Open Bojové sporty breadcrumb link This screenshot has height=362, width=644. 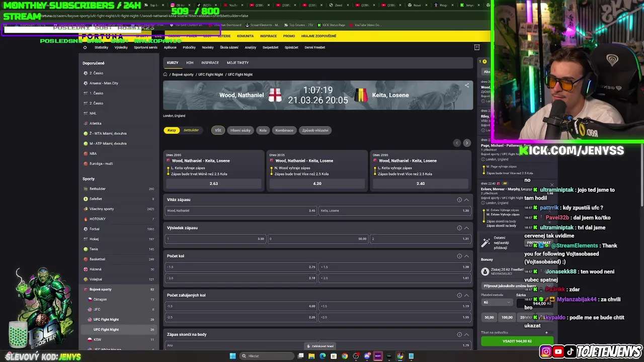click(183, 74)
